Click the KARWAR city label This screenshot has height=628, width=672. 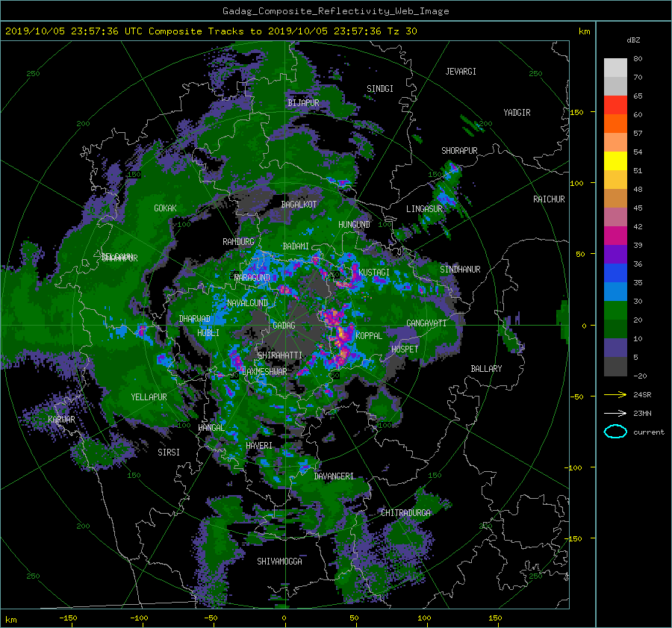[62, 419]
